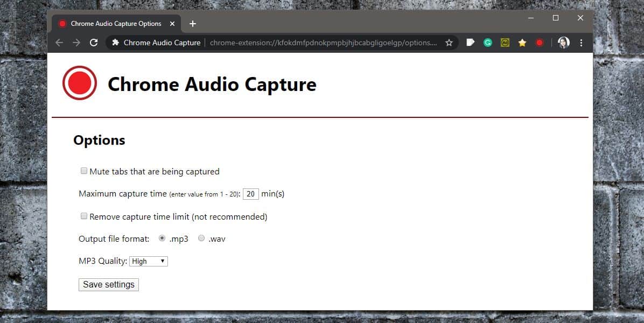This screenshot has width=644, height=323.
Task: Click the browser forward arrow
Action: pyautogui.click(x=76, y=43)
